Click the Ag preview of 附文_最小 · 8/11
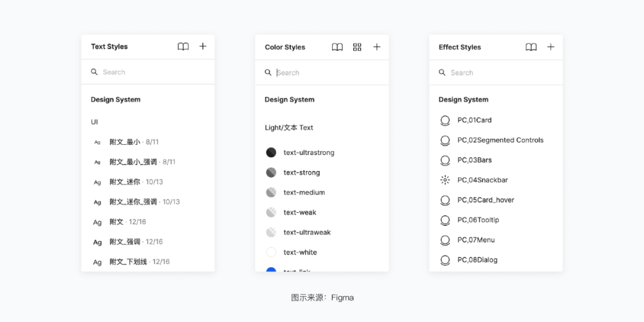The width and height of the screenshot is (644, 322). pos(97,143)
